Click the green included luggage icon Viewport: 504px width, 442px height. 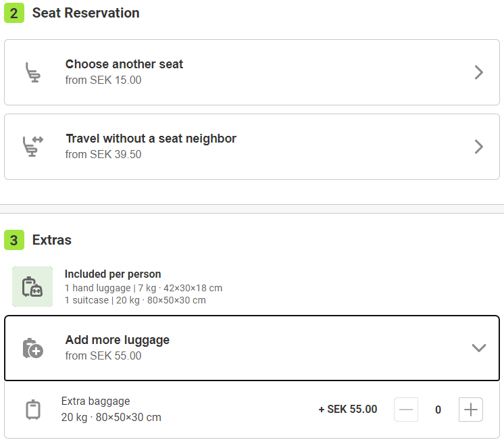click(x=32, y=287)
